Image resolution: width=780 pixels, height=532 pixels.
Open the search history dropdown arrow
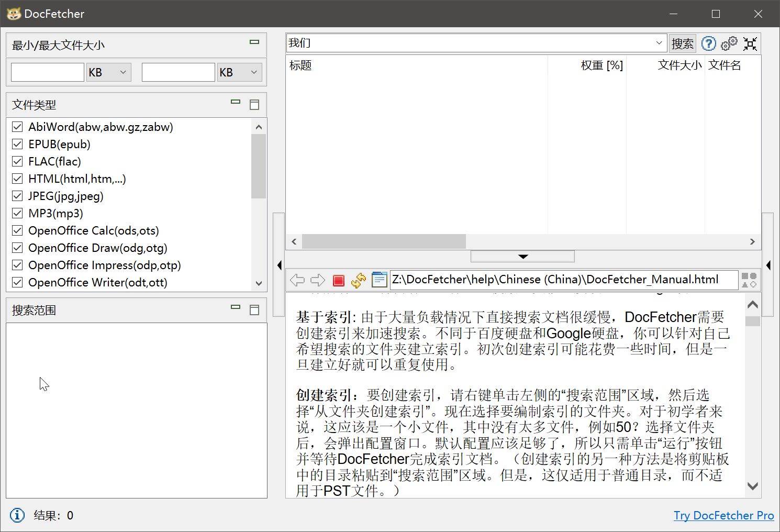point(659,43)
